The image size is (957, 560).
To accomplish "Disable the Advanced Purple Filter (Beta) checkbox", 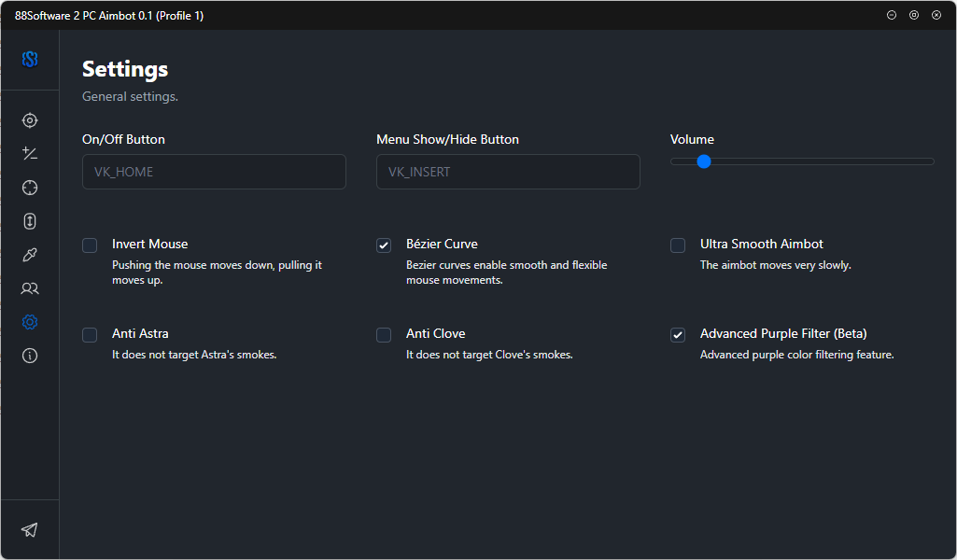I will click(x=678, y=335).
